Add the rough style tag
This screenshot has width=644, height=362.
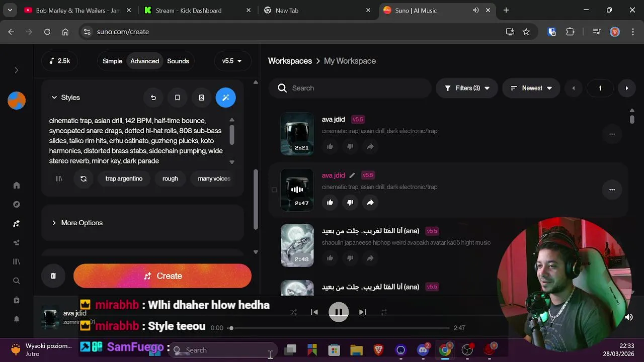tap(170, 178)
